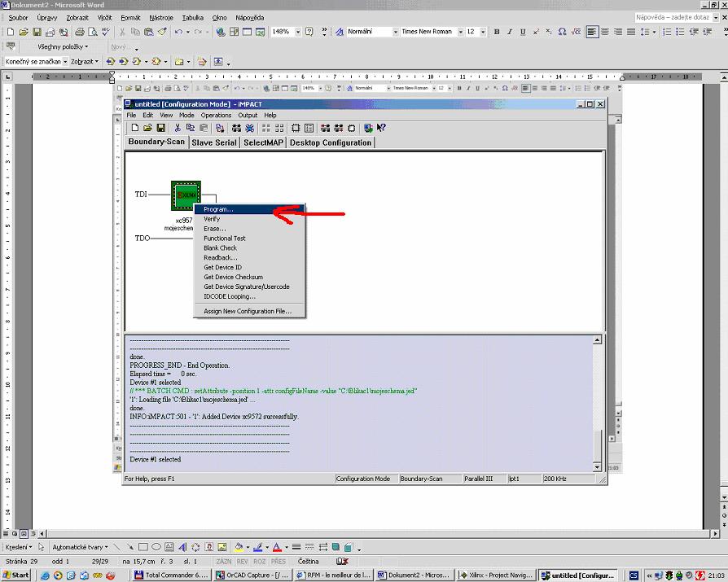Open Fill Color bucket in Drawing toolbar
The image size is (728, 582).
(239, 547)
